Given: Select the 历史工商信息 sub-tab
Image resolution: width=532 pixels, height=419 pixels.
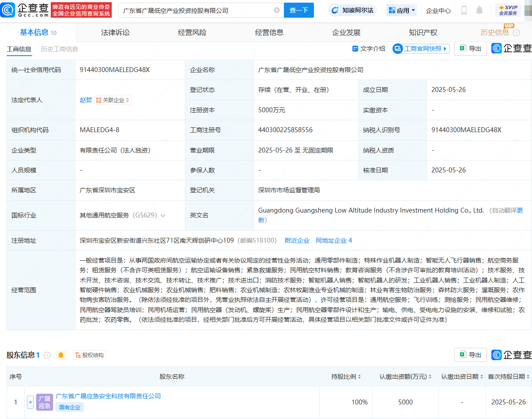Looking at the screenshot, I should pos(60,49).
